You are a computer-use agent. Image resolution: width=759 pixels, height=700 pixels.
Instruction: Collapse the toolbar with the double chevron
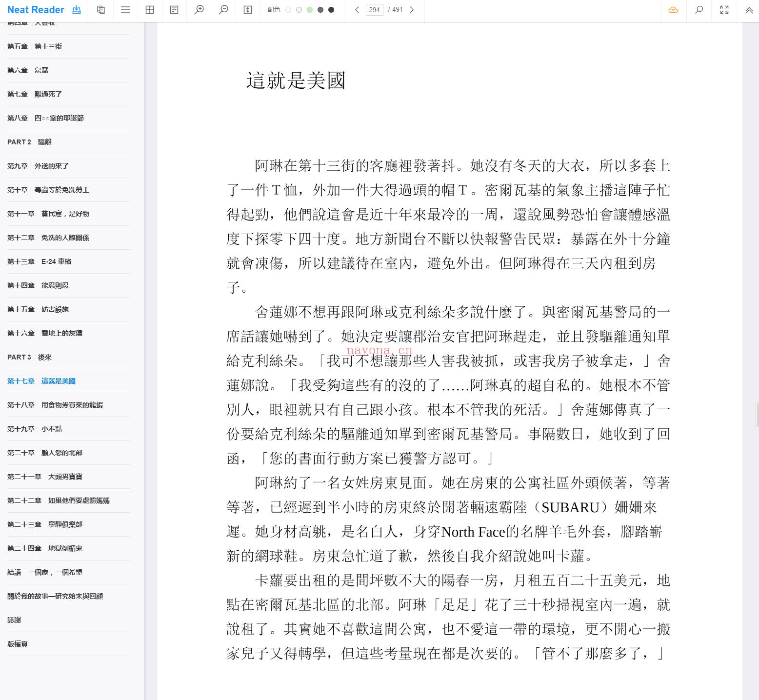(749, 10)
